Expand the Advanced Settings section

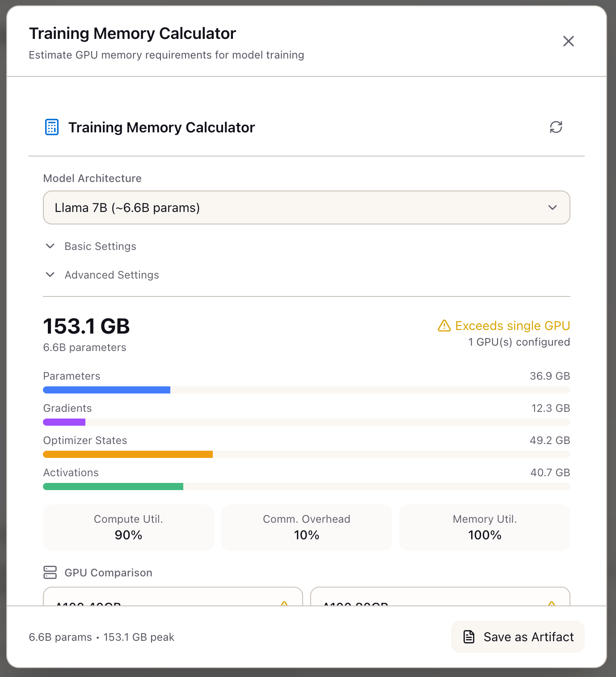coord(111,275)
